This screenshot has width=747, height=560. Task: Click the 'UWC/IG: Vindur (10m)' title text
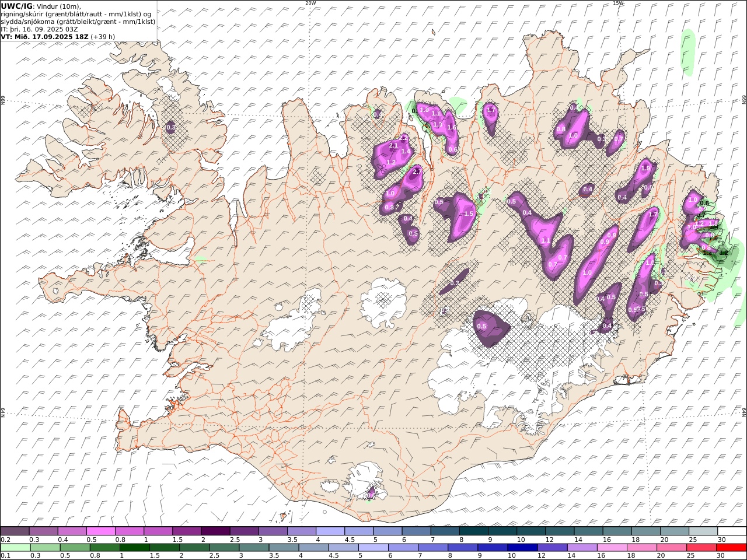pos(41,6)
